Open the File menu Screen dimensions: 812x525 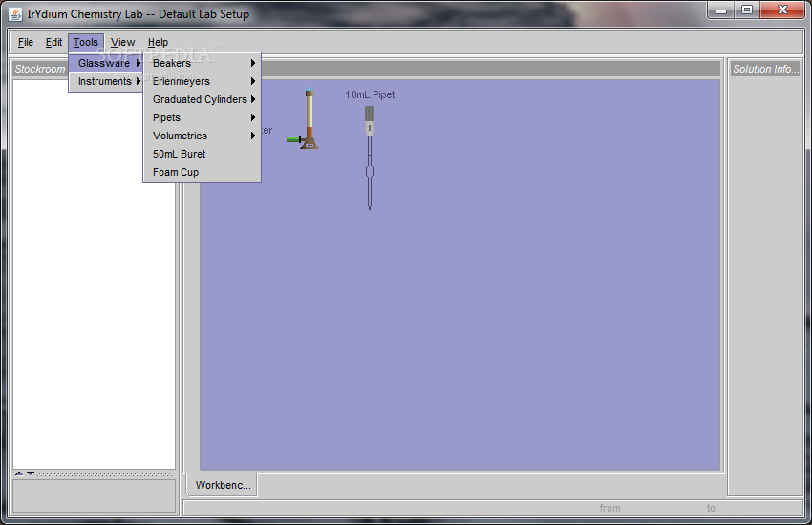coord(26,42)
